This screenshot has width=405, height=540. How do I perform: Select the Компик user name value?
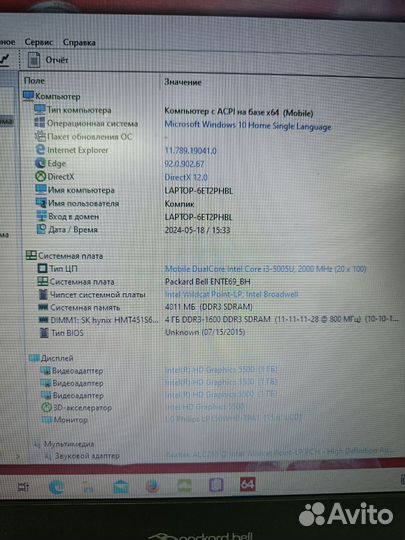click(179, 204)
